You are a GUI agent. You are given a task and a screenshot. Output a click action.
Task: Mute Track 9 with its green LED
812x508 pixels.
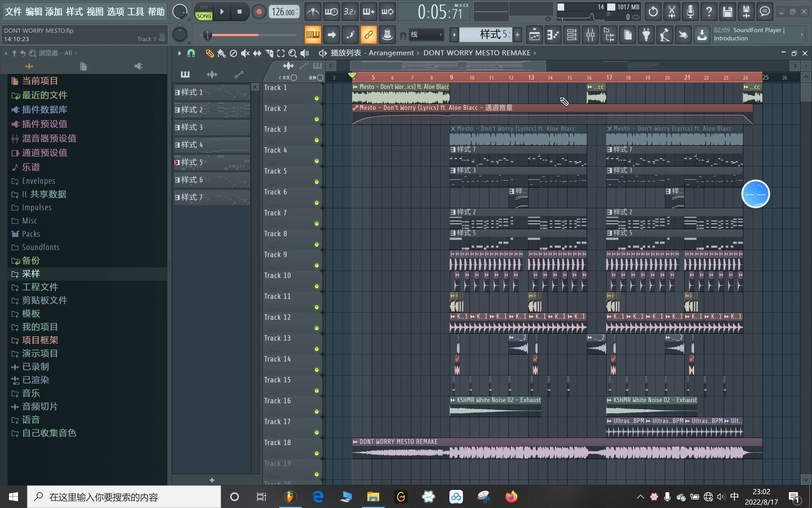pos(316,265)
